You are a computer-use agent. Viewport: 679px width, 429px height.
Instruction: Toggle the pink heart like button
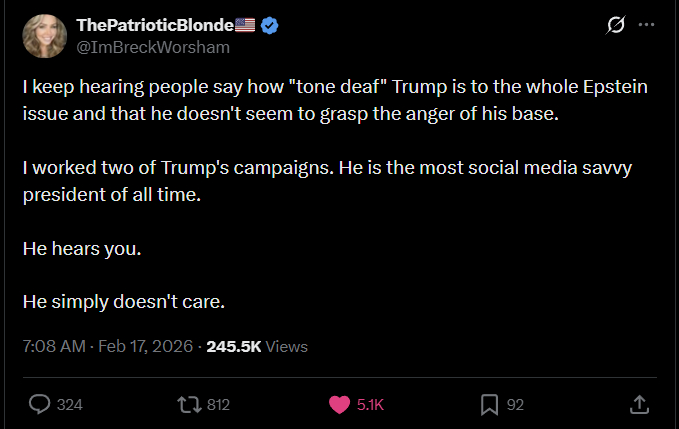(340, 404)
